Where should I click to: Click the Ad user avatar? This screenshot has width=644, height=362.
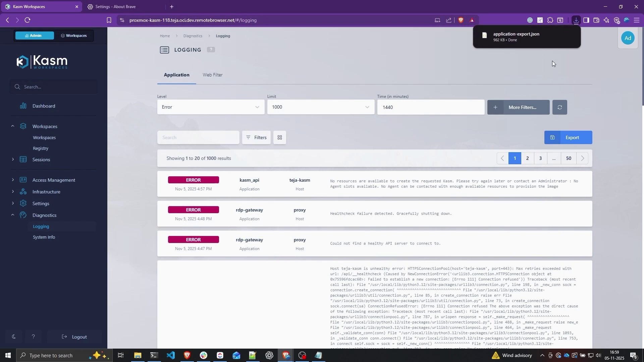628,38
